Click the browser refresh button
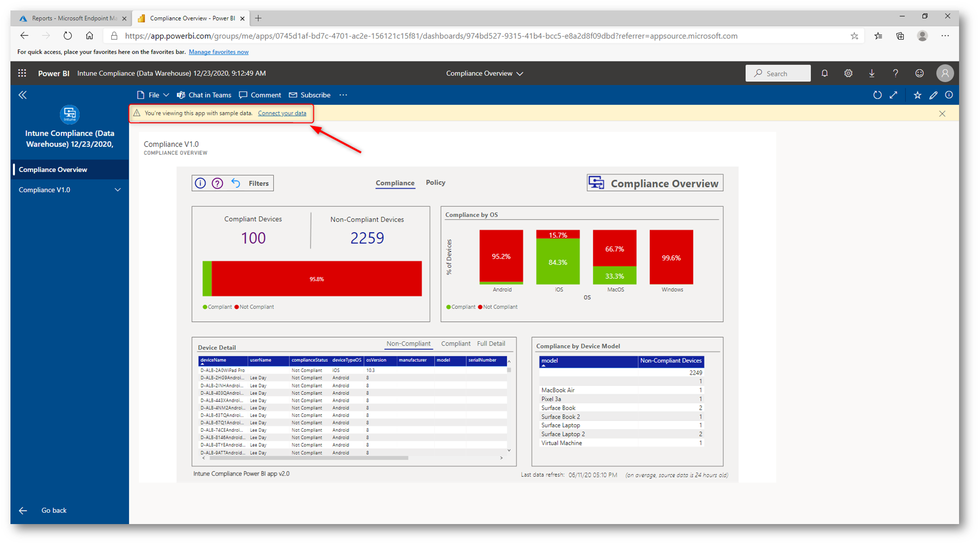Image resolution: width=980 pixels, height=545 pixels. tap(67, 36)
